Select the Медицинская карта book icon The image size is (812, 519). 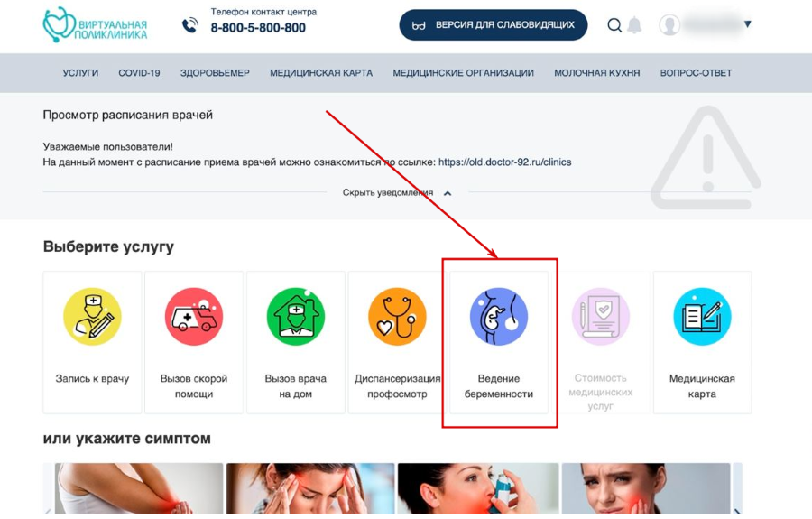[x=702, y=317]
